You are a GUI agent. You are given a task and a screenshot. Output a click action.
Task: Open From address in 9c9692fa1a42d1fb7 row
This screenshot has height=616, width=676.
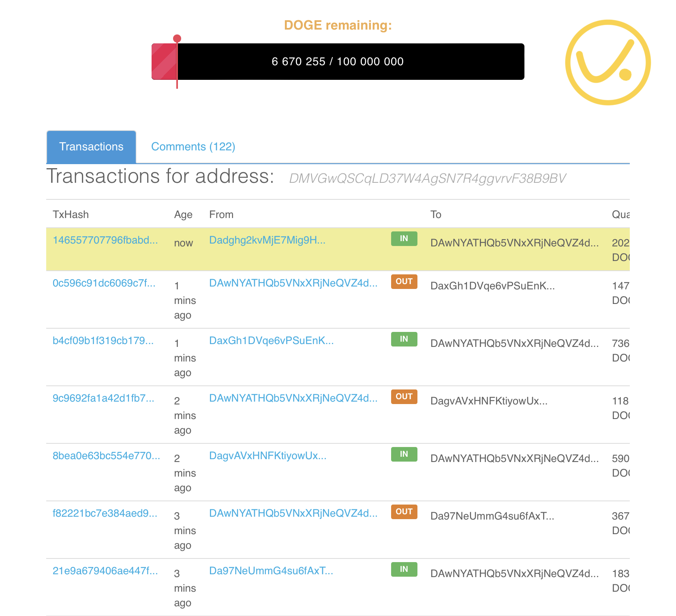(293, 398)
